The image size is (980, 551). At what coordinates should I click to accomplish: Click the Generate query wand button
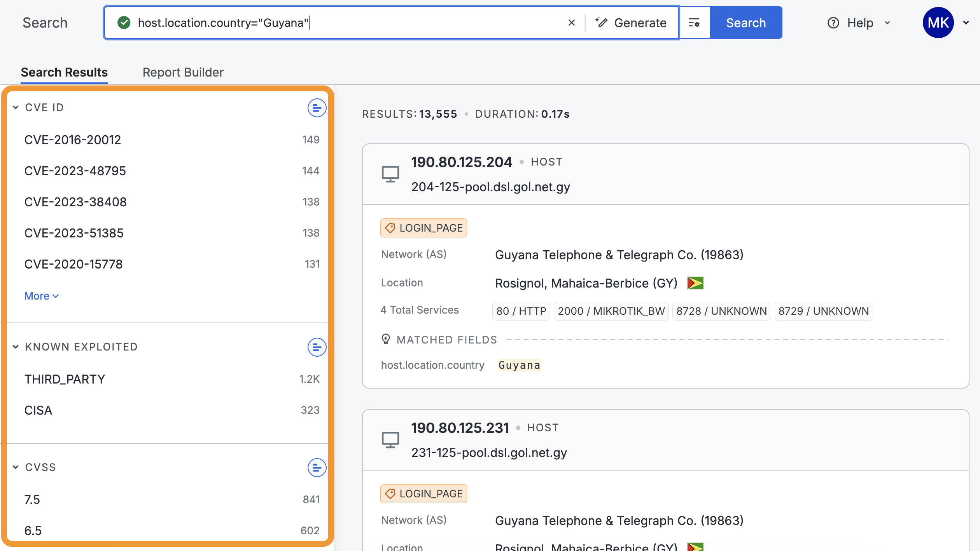(x=631, y=23)
